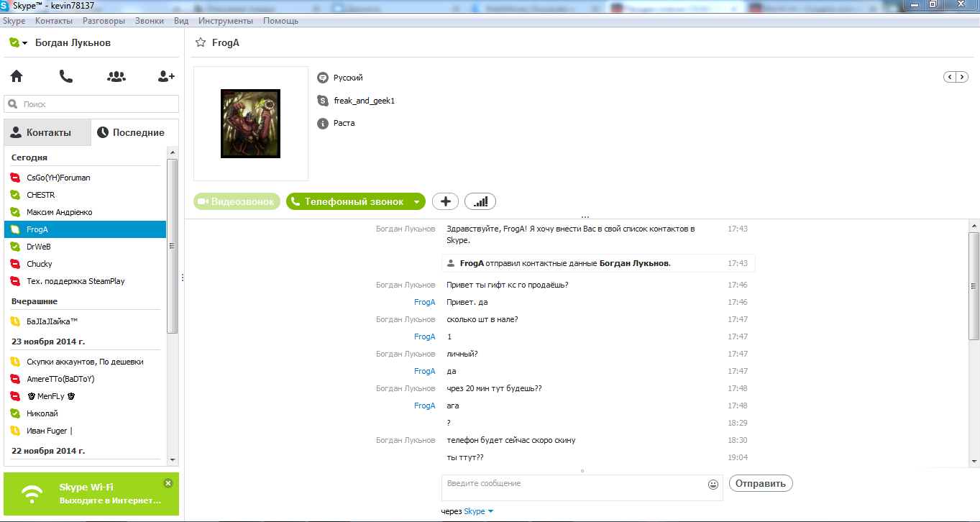The width and height of the screenshot is (980, 522).
Task: Open the Контакты menu
Action: (54, 21)
